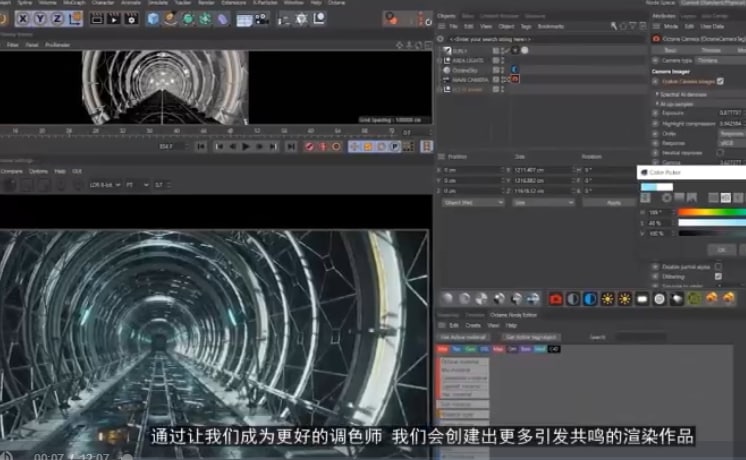Click the purple deformer icon
This screenshot has height=460, width=746.
[x=222, y=19]
